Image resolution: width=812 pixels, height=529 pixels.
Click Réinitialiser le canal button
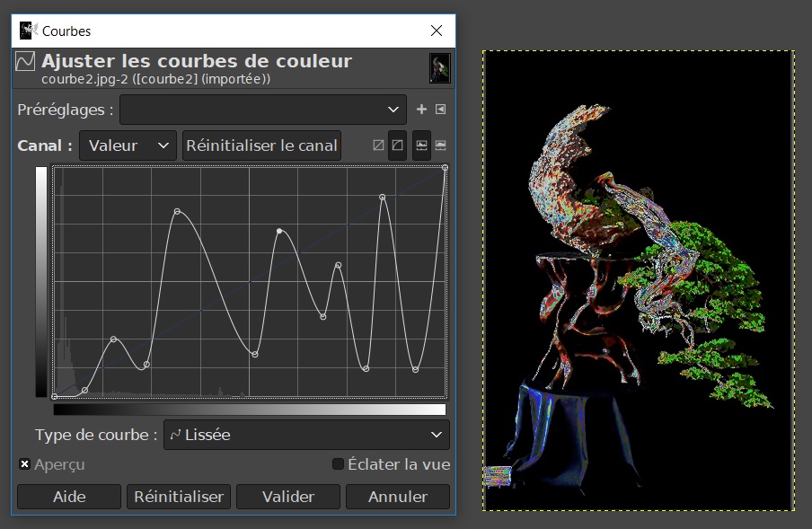coord(261,145)
